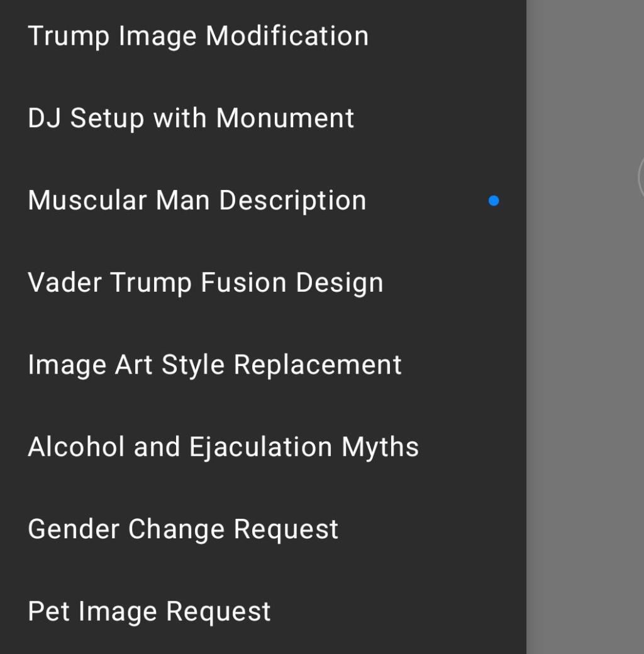This screenshot has height=654, width=644.
Task: Pick the conversation mentioning a pet
Action: pyautogui.click(x=263, y=611)
